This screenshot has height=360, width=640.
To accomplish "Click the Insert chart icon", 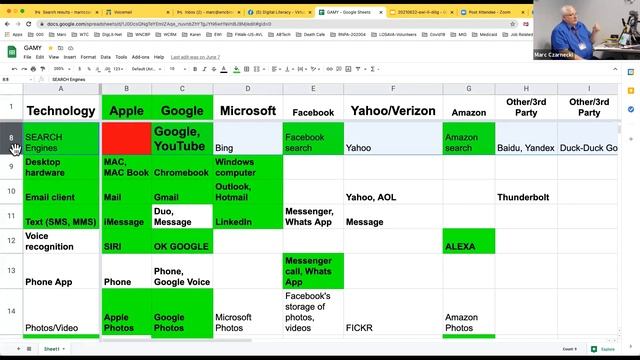I will [x=348, y=69].
